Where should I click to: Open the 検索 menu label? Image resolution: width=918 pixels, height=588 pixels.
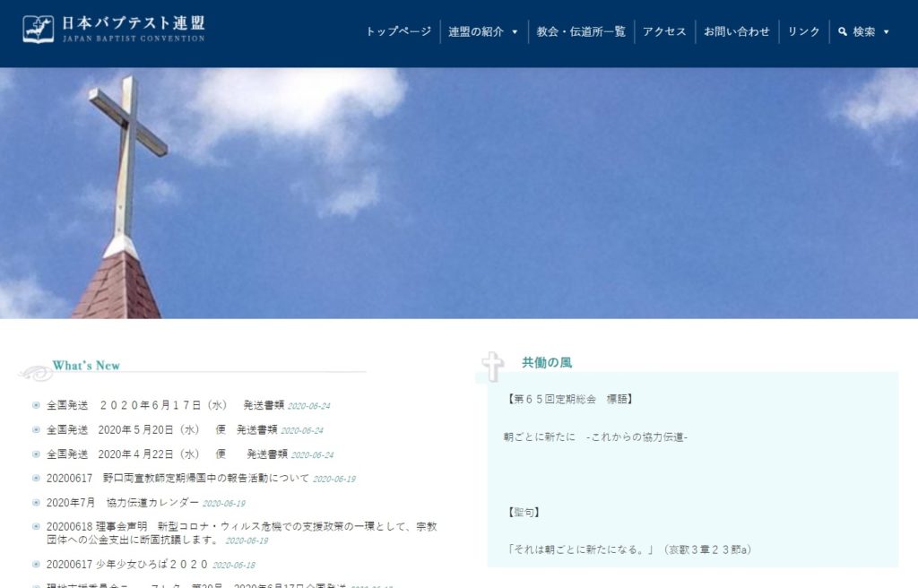click(864, 31)
